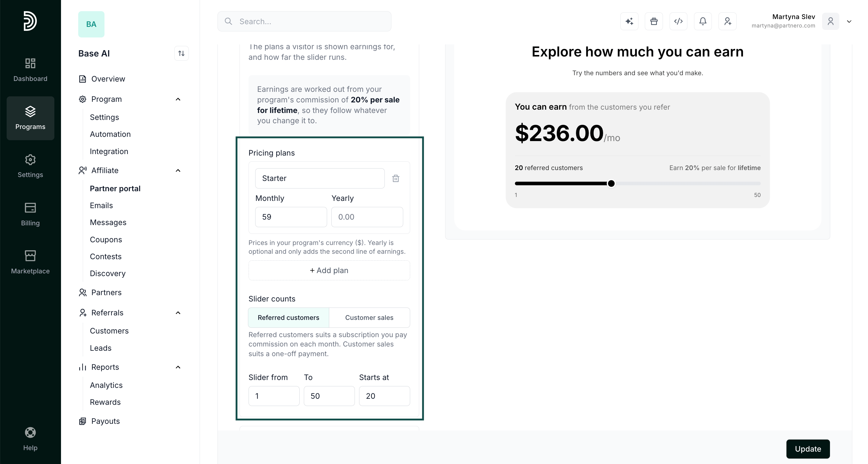Image resolution: width=868 pixels, height=464 pixels.
Task: Click the referred customers slider handle
Action: click(611, 184)
